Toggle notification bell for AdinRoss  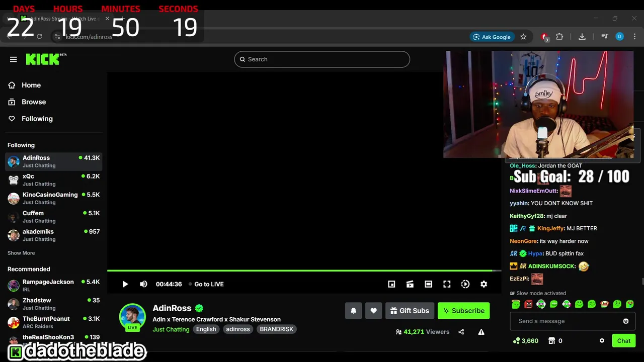(353, 311)
